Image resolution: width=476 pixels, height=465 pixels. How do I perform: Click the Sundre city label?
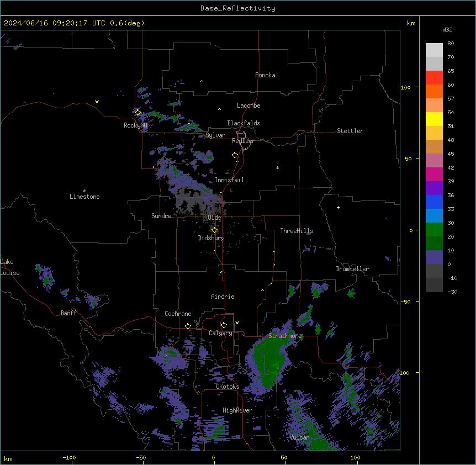pos(161,216)
